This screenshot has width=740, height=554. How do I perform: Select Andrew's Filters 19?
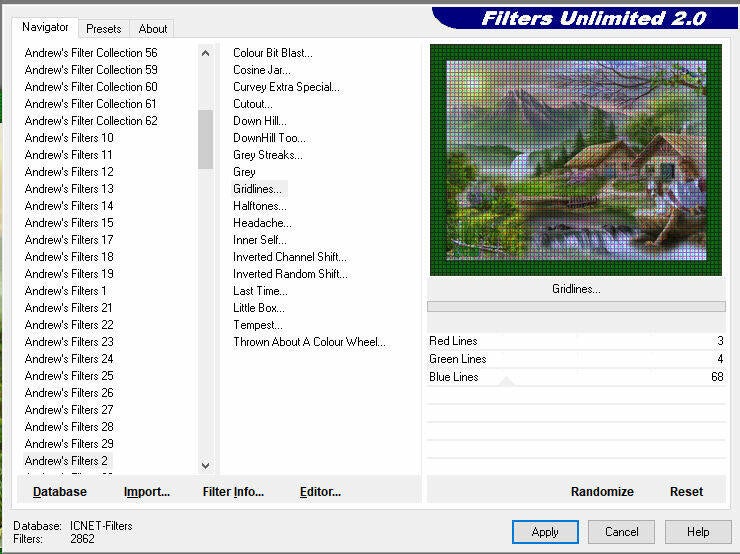tap(69, 274)
